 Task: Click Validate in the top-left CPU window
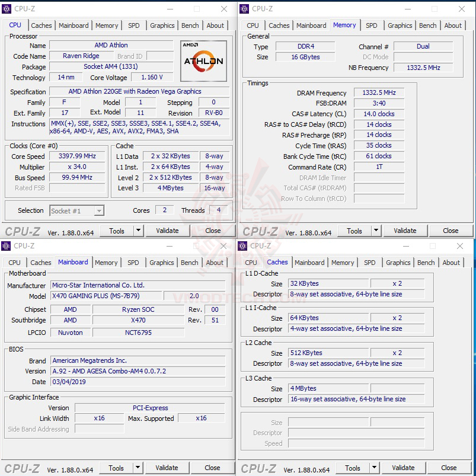point(167,231)
